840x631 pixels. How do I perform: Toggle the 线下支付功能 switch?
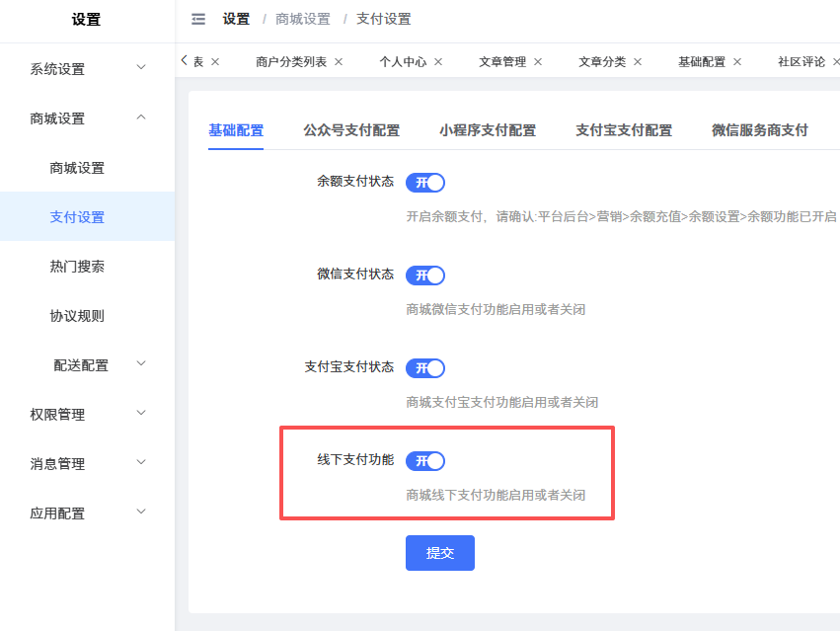425,461
